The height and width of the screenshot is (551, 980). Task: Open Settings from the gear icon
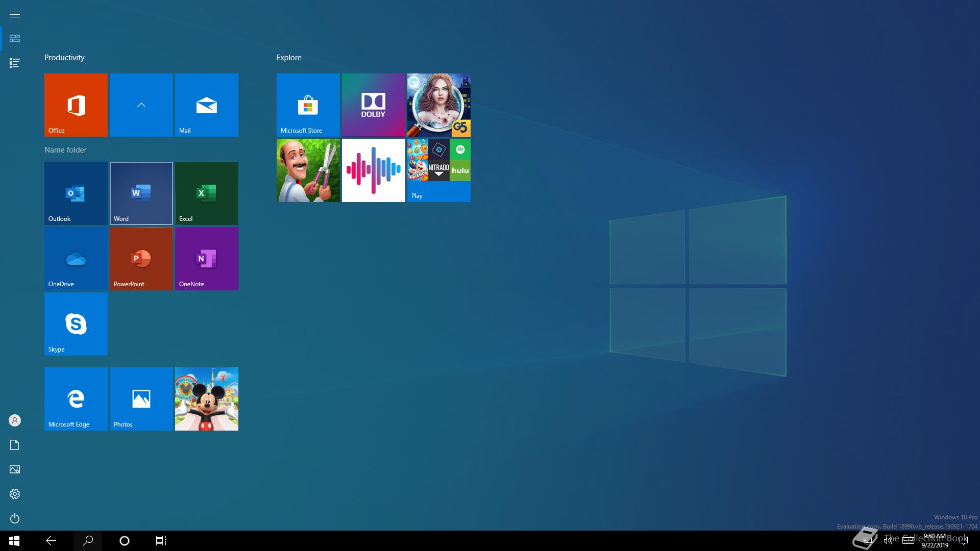[15, 494]
